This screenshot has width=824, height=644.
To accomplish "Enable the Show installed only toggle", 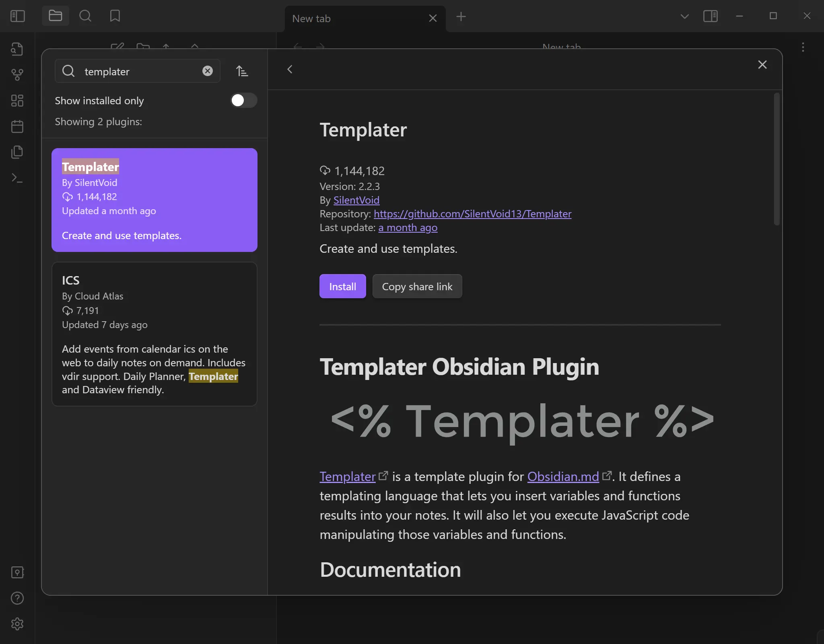I will pos(243,101).
